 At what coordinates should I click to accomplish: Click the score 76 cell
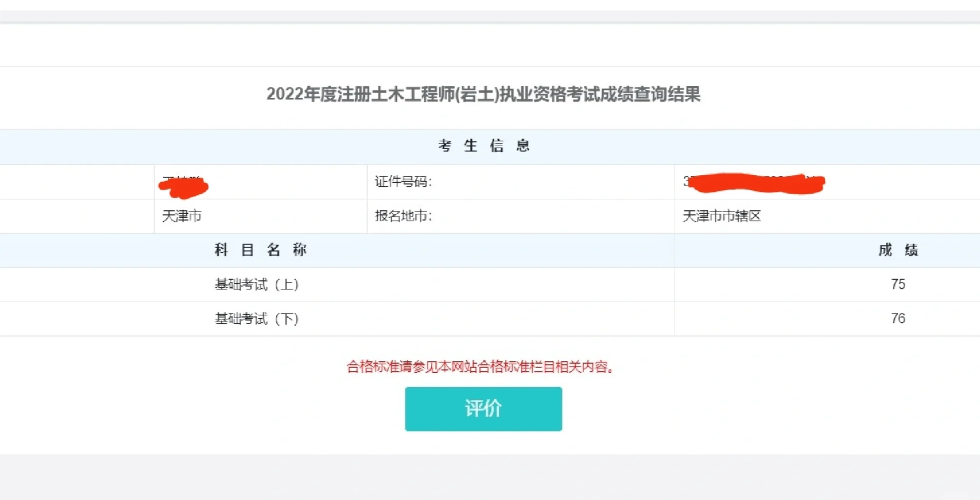tap(898, 319)
